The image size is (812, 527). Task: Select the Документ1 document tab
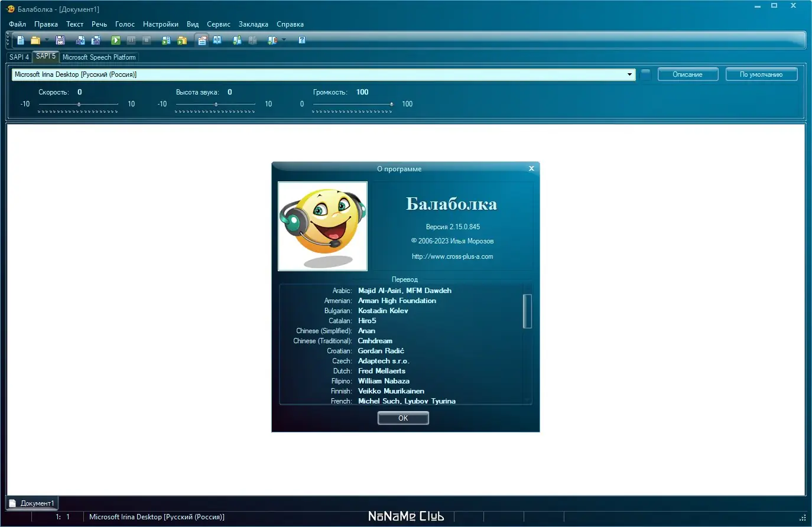point(32,503)
